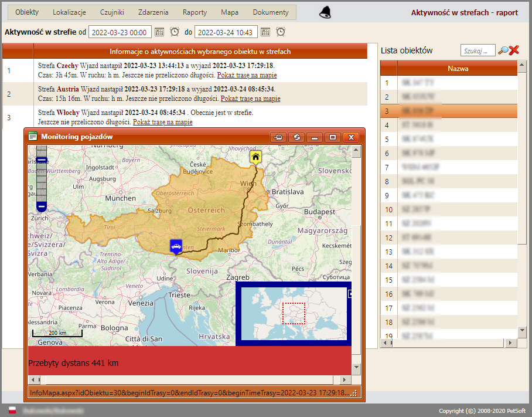Select object row 7 in Lista obiektów
Screen dimensions: 532x417
tap(449, 167)
